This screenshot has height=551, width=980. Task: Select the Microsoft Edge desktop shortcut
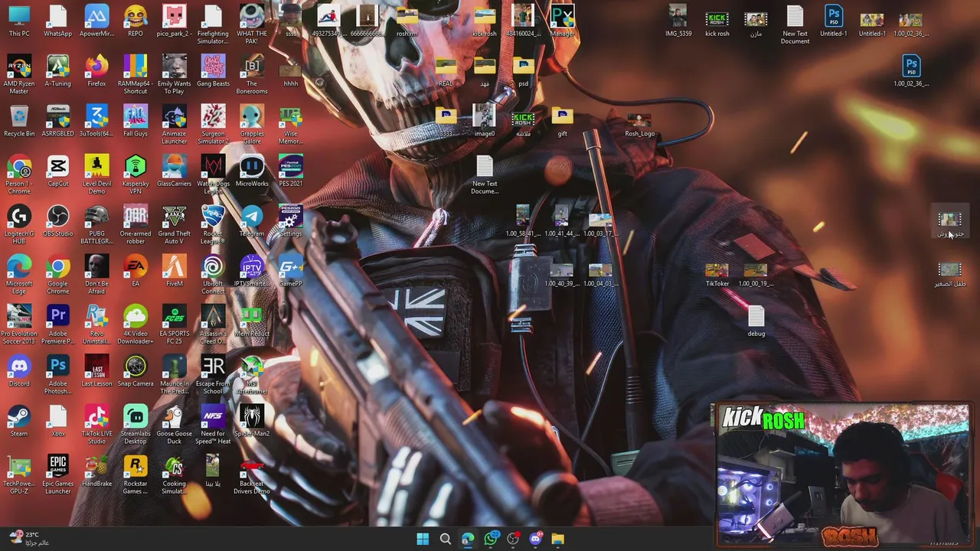click(19, 274)
